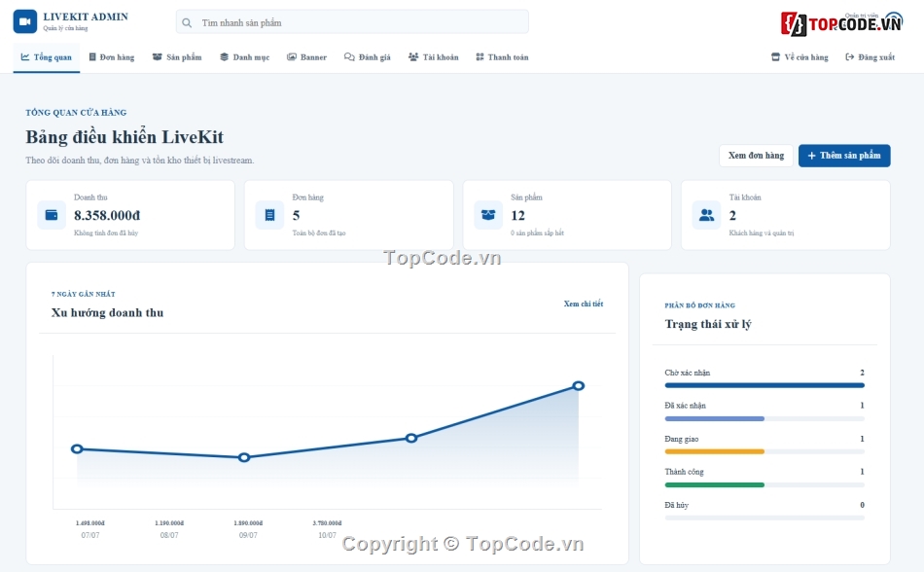Click the users icon in Tài khoản card
The image size is (924, 572).
[x=706, y=215]
